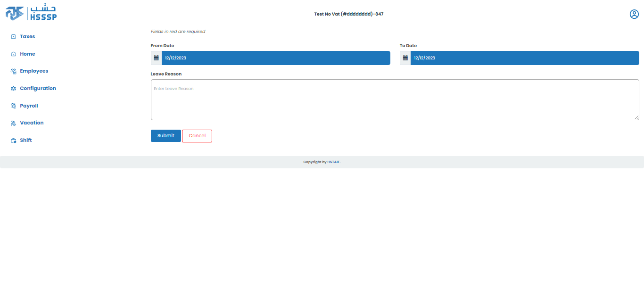Open the Shift menu item
Image resolution: width=644 pixels, height=298 pixels.
tap(26, 140)
